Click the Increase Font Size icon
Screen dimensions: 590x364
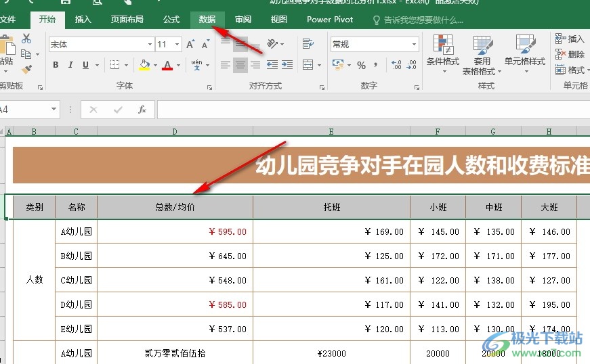190,45
